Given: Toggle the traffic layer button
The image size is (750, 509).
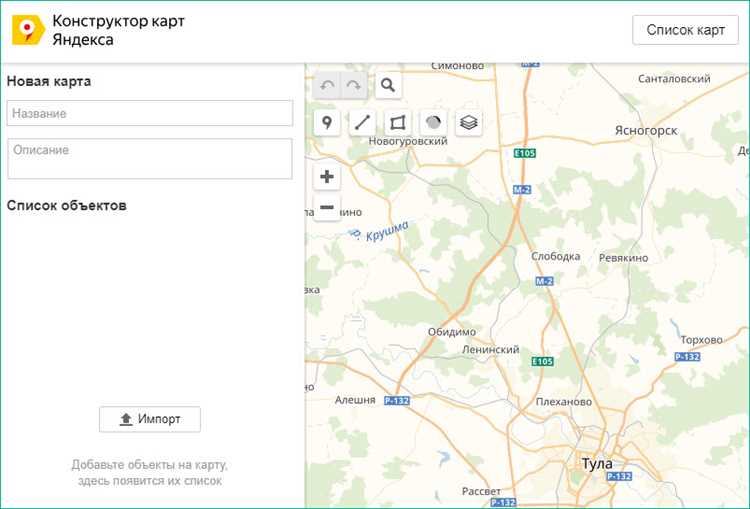Looking at the screenshot, I should coord(433,123).
